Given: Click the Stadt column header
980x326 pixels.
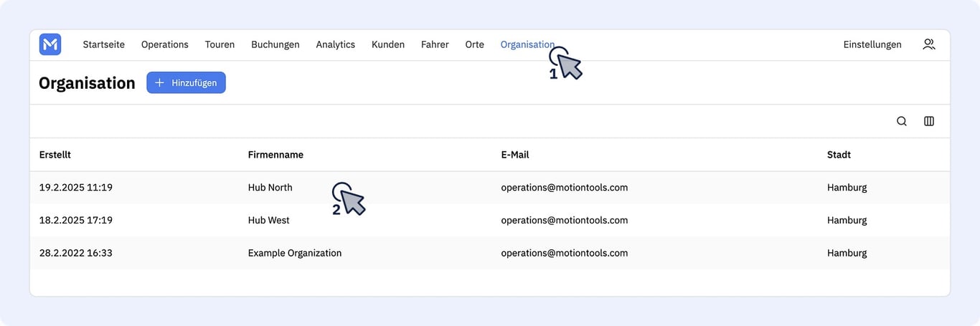Looking at the screenshot, I should (x=839, y=155).
